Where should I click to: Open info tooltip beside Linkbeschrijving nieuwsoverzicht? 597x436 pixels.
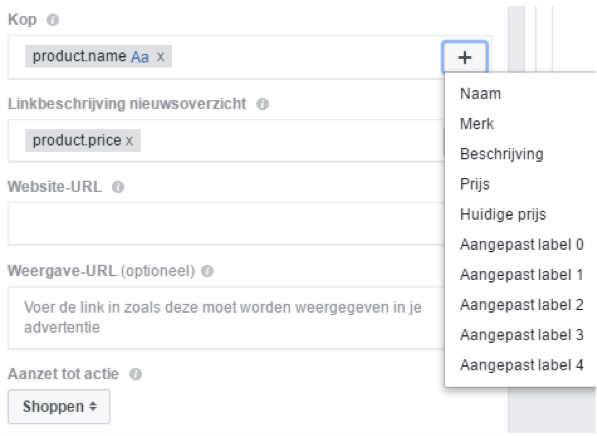coord(262,104)
